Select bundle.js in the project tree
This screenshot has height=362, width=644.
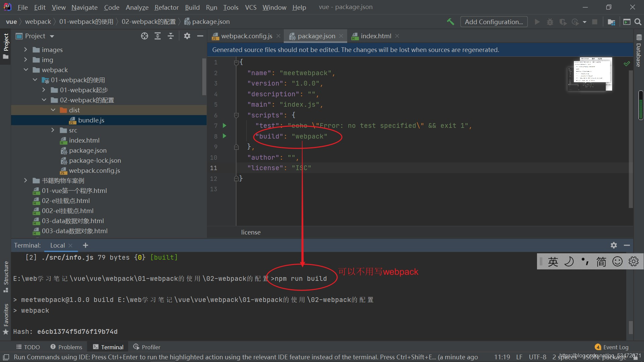[91, 120]
